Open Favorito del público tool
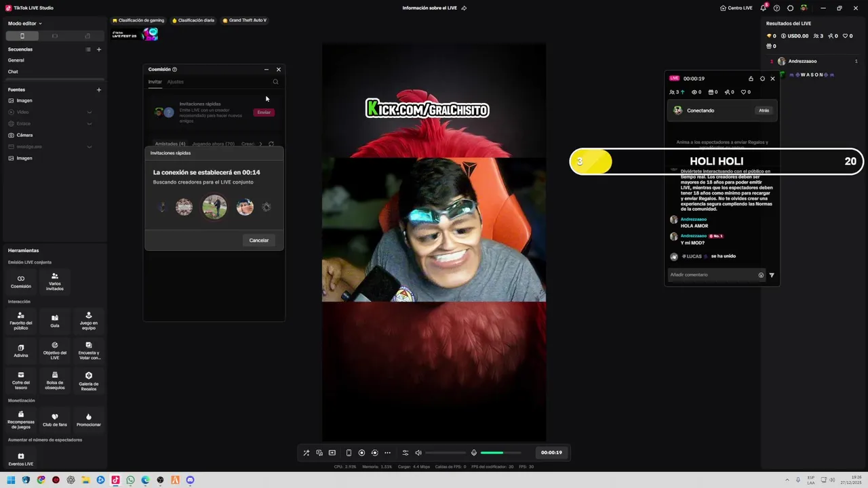Image resolution: width=868 pixels, height=488 pixels. point(21,321)
